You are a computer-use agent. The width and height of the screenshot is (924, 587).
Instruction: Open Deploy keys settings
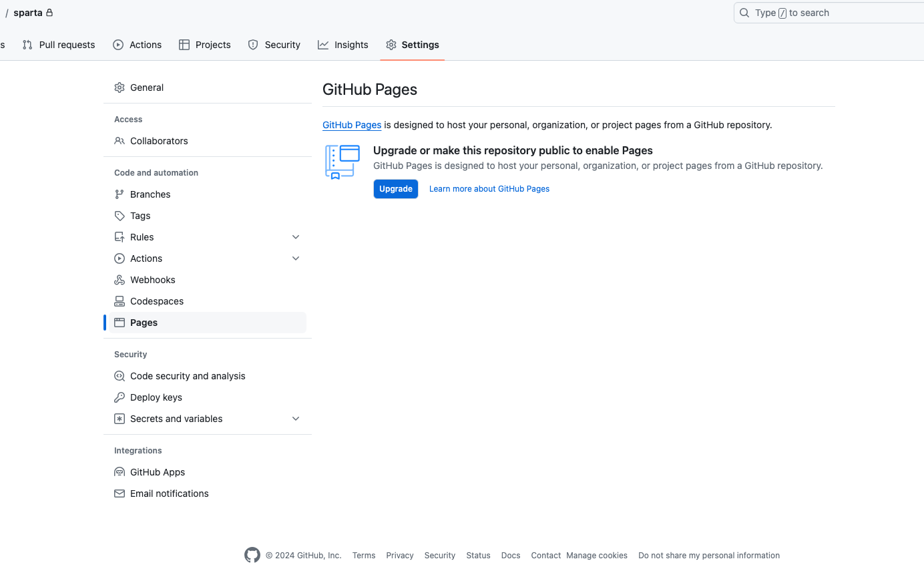pyautogui.click(x=208, y=397)
